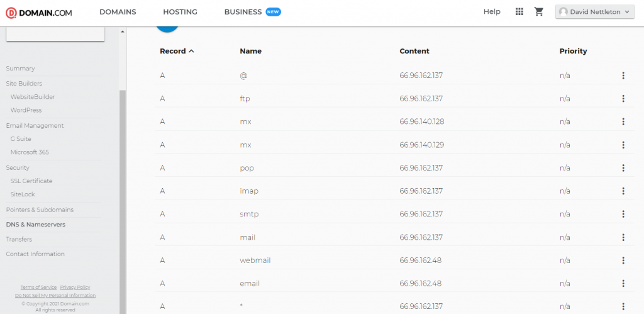Open the Domains menu

(118, 12)
